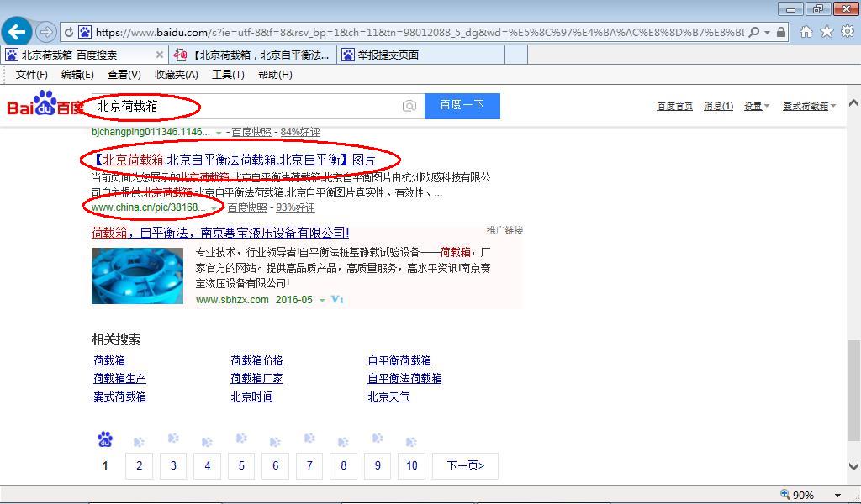Image resolution: width=861 pixels, height=504 pixels.
Task: Open the 编辑(E) menu
Action: 77,75
